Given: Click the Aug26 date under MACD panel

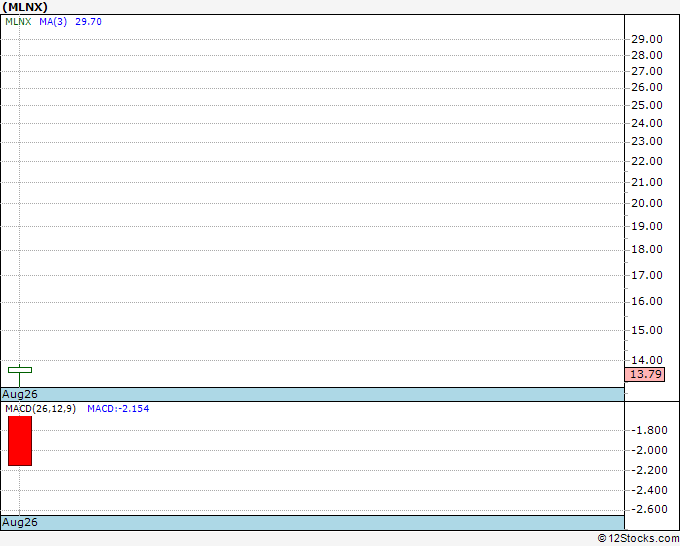Looking at the screenshot, I should [20, 522].
